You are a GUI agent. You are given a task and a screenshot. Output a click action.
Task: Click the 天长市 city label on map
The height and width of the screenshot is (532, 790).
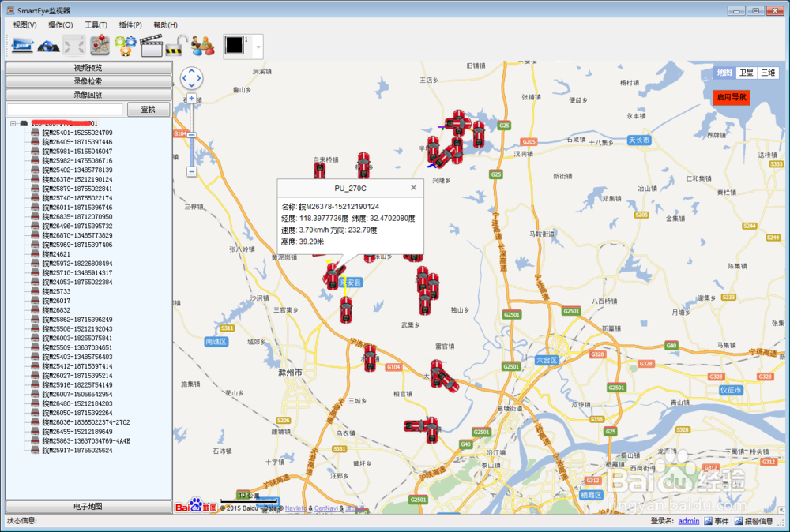[x=639, y=140]
